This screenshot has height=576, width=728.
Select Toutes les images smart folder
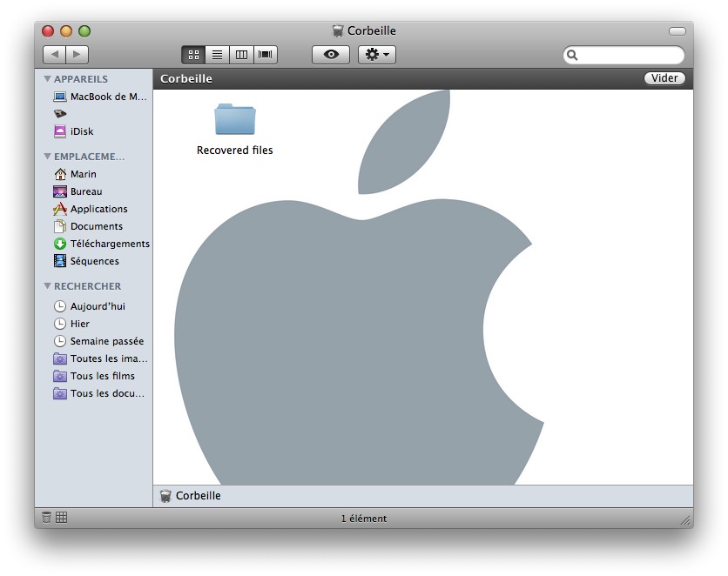[94, 358]
